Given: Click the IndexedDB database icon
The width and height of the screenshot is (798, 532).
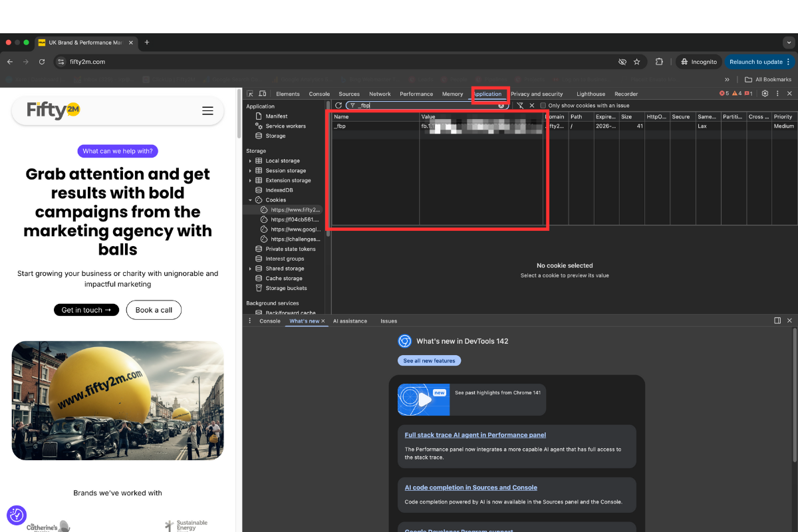Looking at the screenshot, I should click(x=259, y=190).
